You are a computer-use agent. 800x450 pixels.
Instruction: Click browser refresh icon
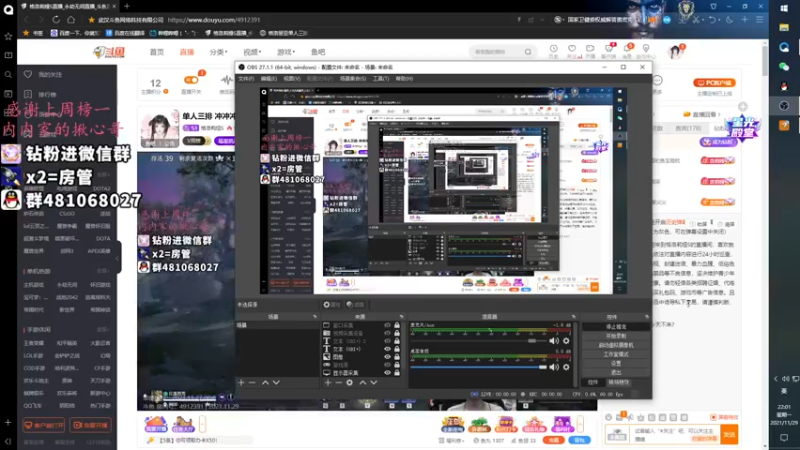click(x=56, y=19)
